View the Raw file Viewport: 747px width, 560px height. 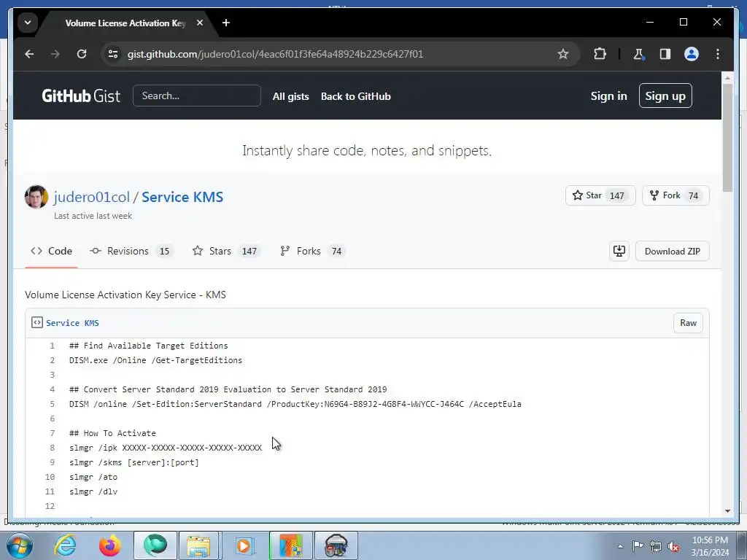pos(688,323)
